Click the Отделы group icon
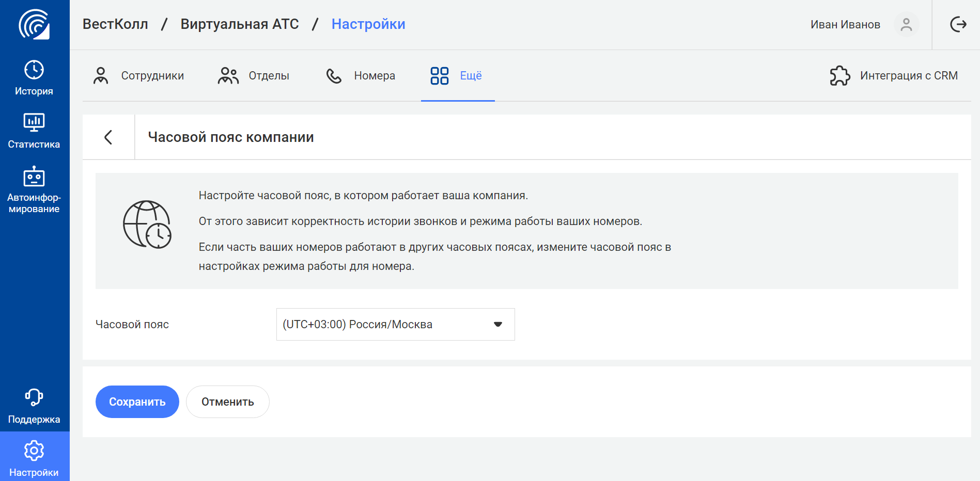Viewport: 980px width, 481px height. pyautogui.click(x=228, y=75)
